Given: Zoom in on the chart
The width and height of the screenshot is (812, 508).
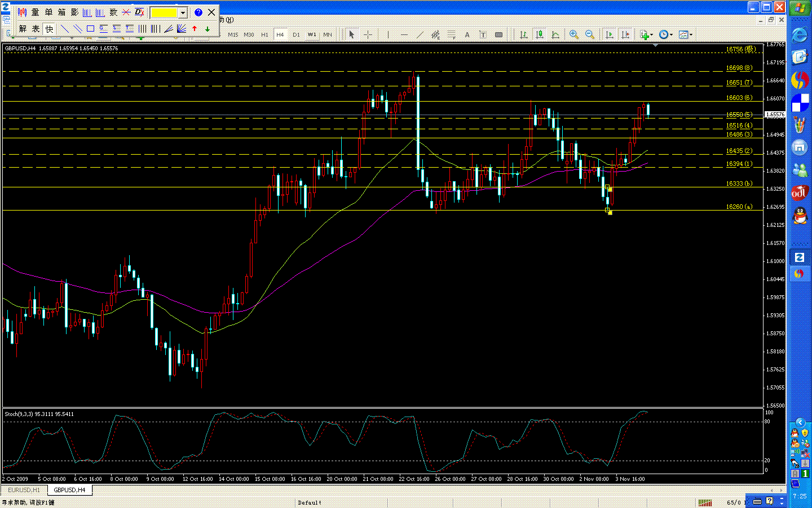Looking at the screenshot, I should (x=574, y=34).
